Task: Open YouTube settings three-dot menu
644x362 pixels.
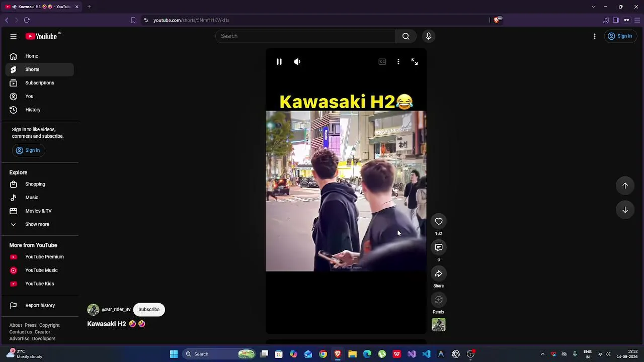Action: 595,36
